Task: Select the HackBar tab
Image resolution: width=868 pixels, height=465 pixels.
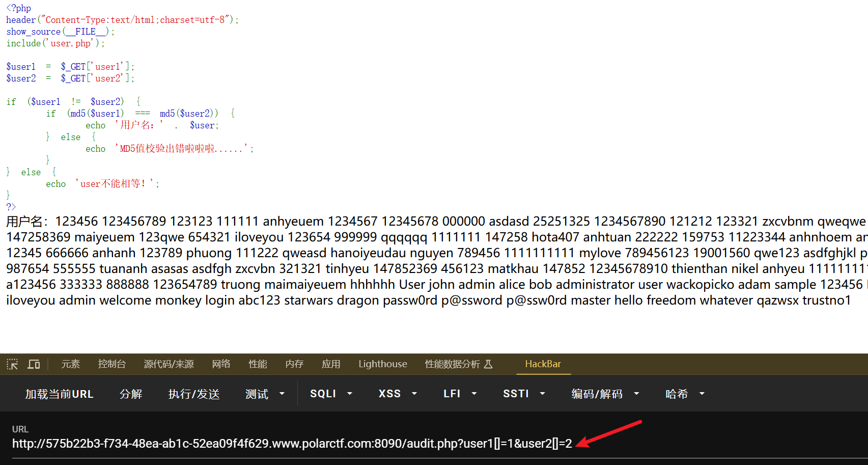Action: [543, 364]
